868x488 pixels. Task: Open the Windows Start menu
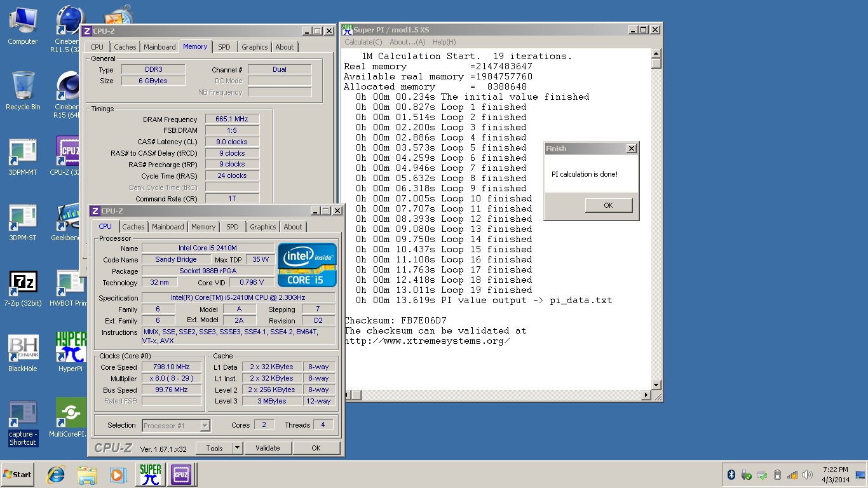pyautogui.click(x=17, y=475)
